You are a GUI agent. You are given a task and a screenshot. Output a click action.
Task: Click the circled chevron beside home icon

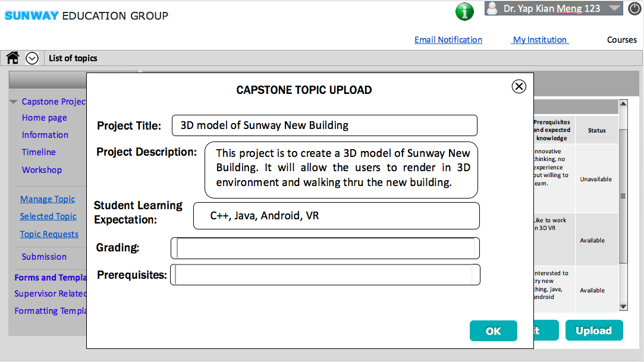pos(32,58)
